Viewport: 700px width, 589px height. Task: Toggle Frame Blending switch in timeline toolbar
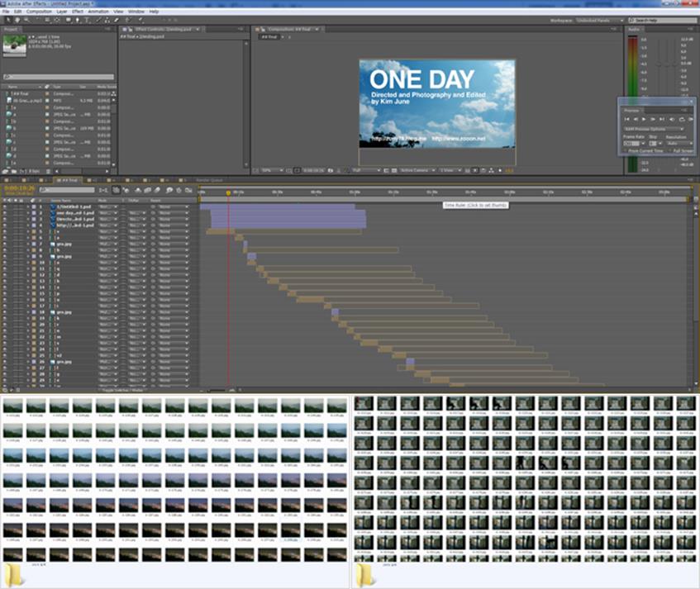[x=148, y=191]
